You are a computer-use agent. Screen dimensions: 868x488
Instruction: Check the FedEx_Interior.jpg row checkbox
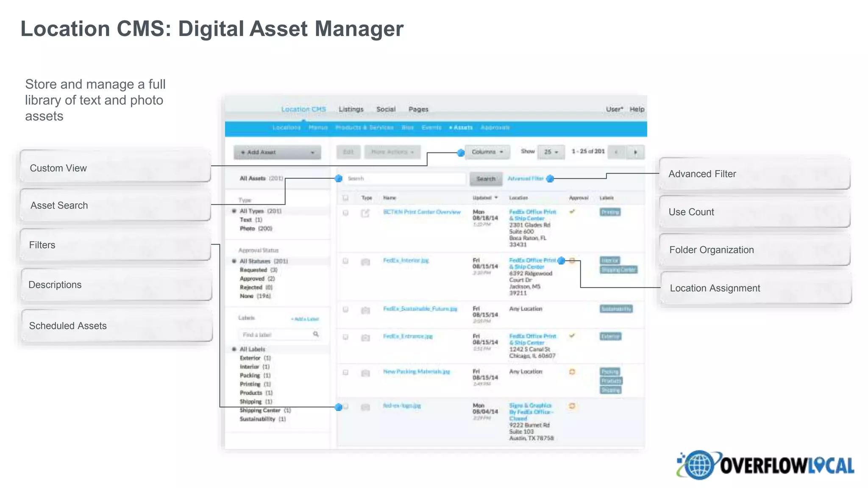coord(345,261)
